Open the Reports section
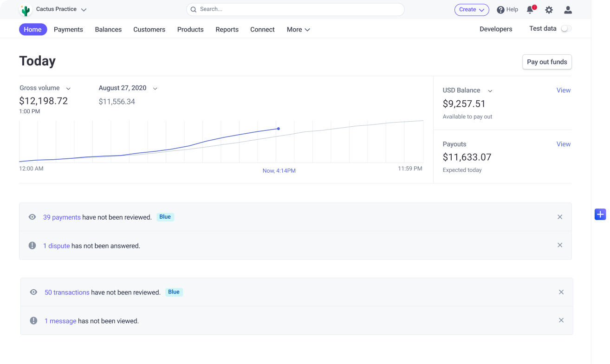Viewport: 610px width, 364px height. tap(227, 29)
